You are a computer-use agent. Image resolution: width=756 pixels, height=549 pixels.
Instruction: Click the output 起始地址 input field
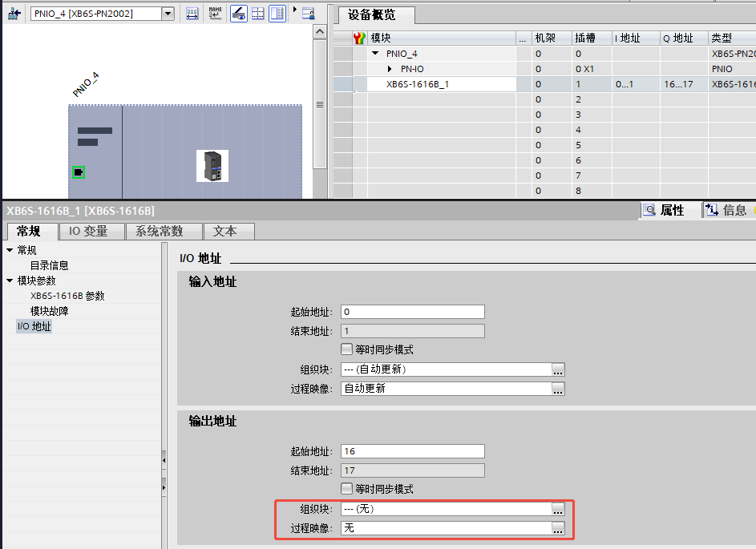pyautogui.click(x=412, y=451)
